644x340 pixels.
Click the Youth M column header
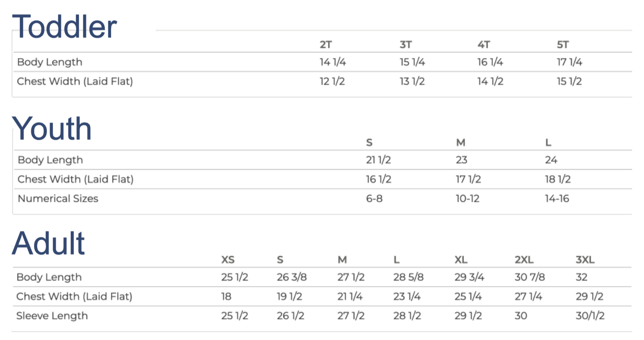(461, 143)
